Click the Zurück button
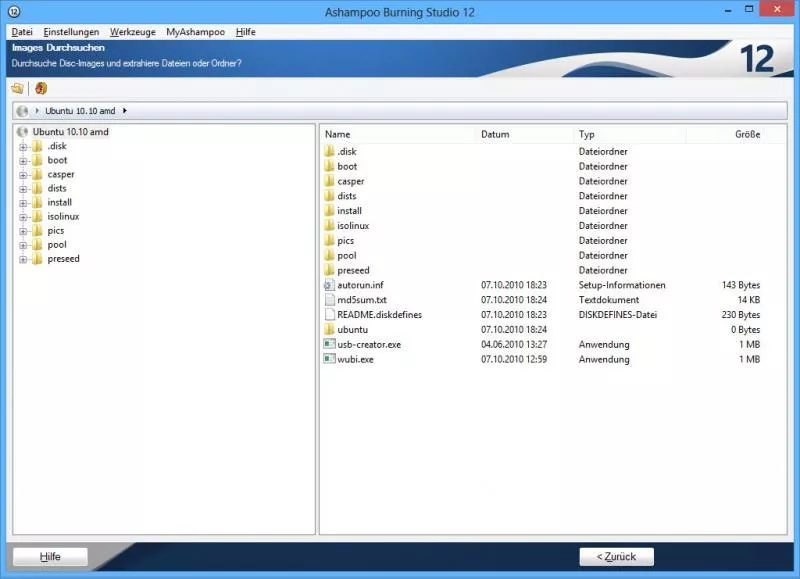This screenshot has width=800, height=579. coord(616,557)
